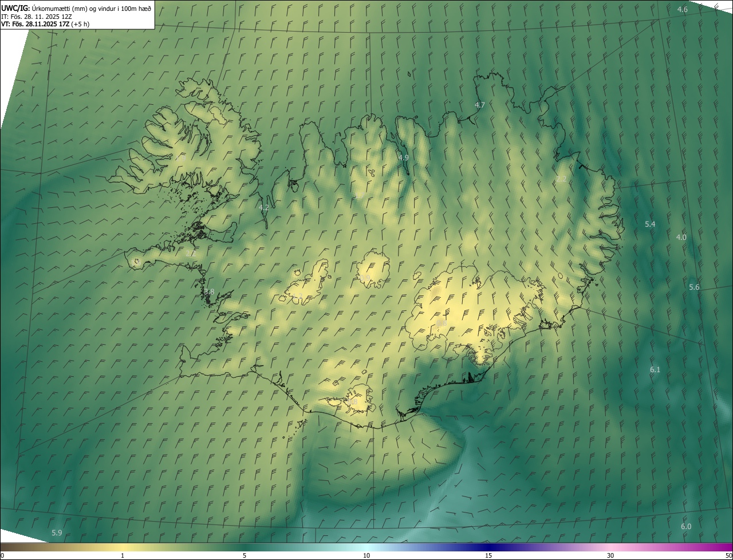Click the 1.2 value on the western glacier
This screenshot has height=560, width=733.
(297, 296)
